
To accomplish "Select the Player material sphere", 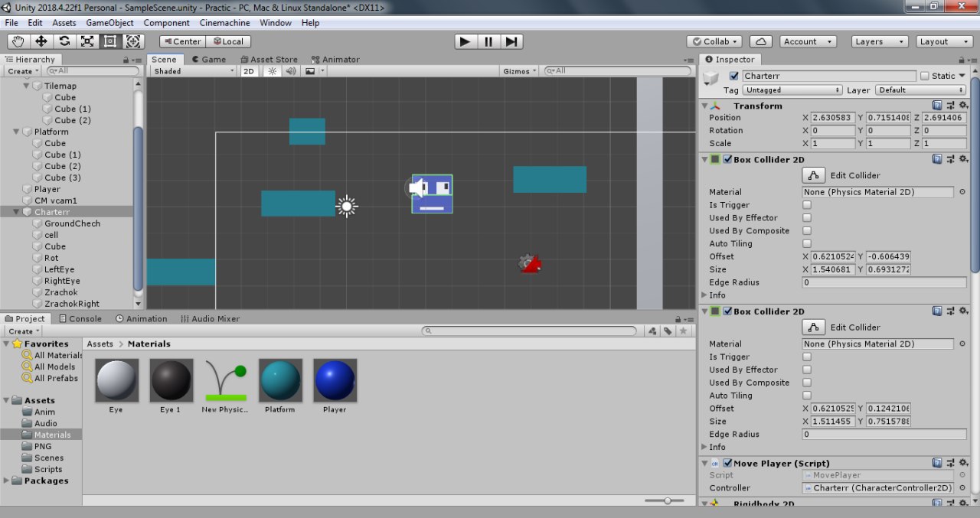I will click(x=335, y=380).
